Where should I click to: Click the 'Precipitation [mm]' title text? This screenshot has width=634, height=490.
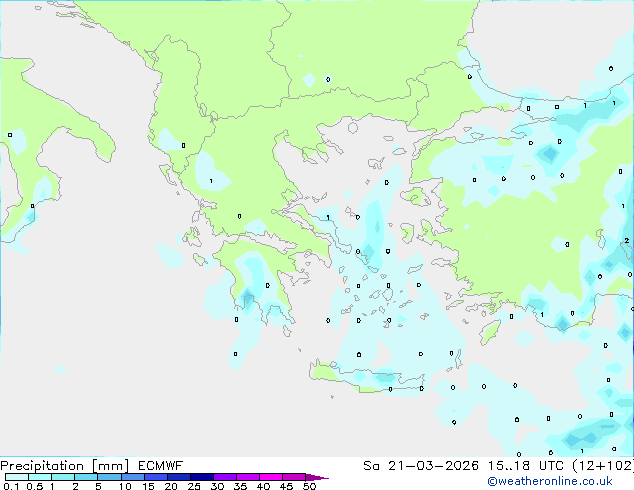(x=65, y=466)
